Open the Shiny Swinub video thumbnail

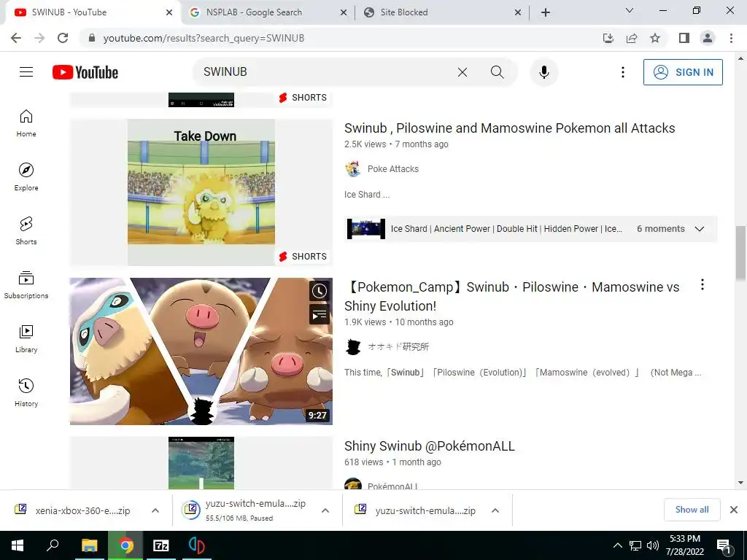(201, 463)
